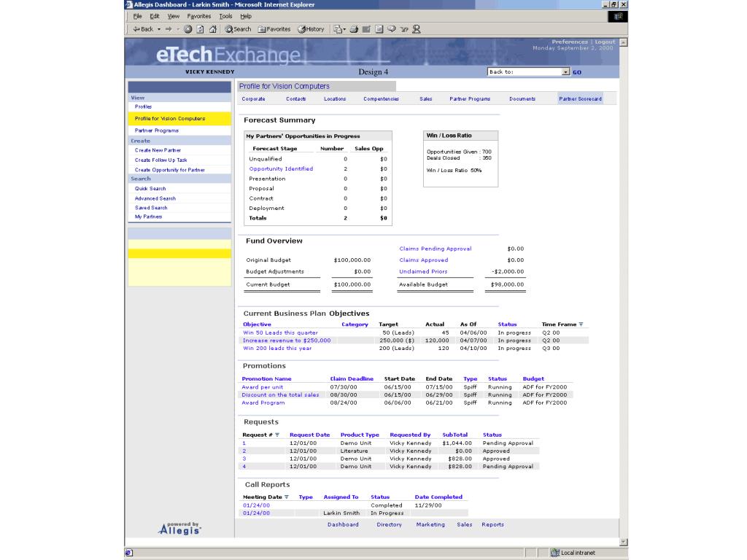Click the browser Forward arrow
The width and height of the screenshot is (747, 560).
pyautogui.click(x=169, y=29)
